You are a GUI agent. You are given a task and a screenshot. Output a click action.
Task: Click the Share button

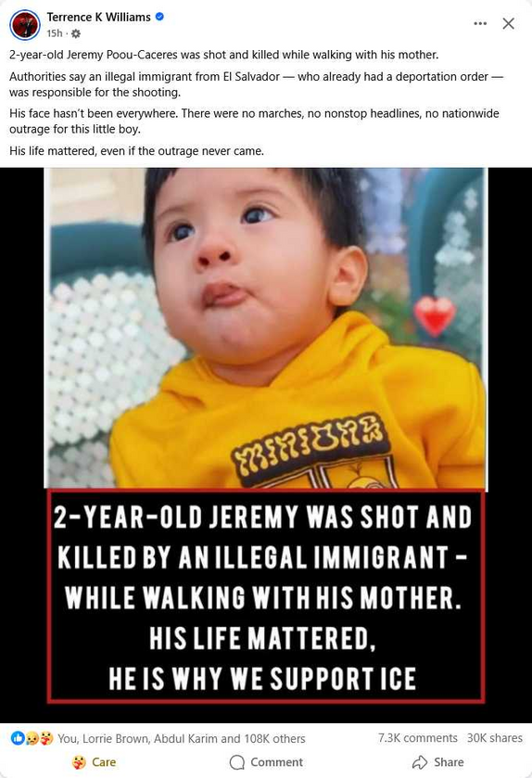(437, 762)
